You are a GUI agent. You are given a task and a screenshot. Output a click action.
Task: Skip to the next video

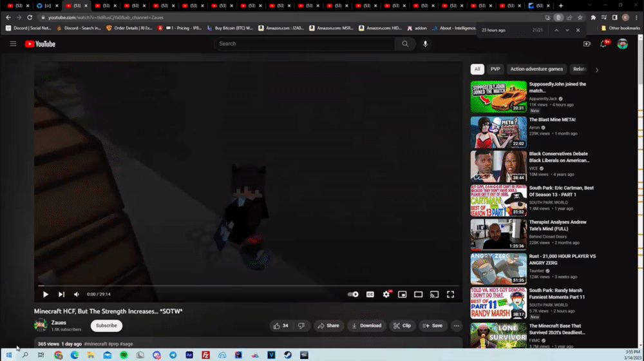[x=61, y=295]
